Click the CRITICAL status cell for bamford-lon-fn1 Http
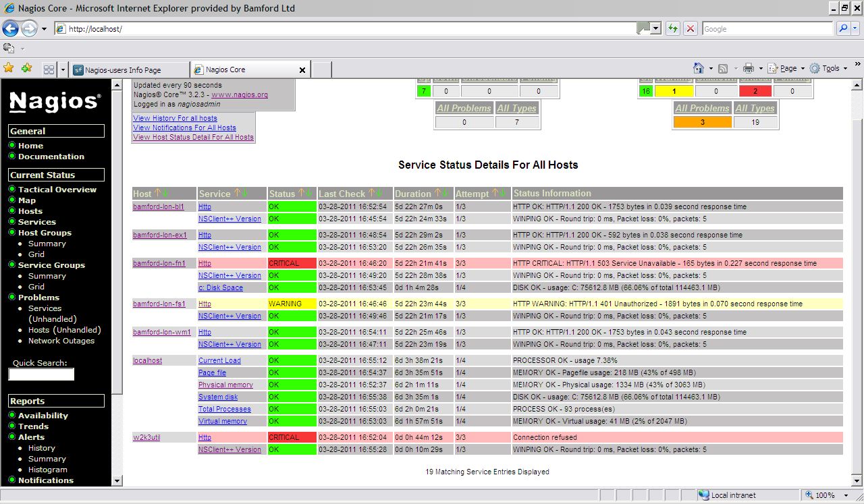Image resolution: width=864 pixels, height=504 pixels. pos(292,263)
